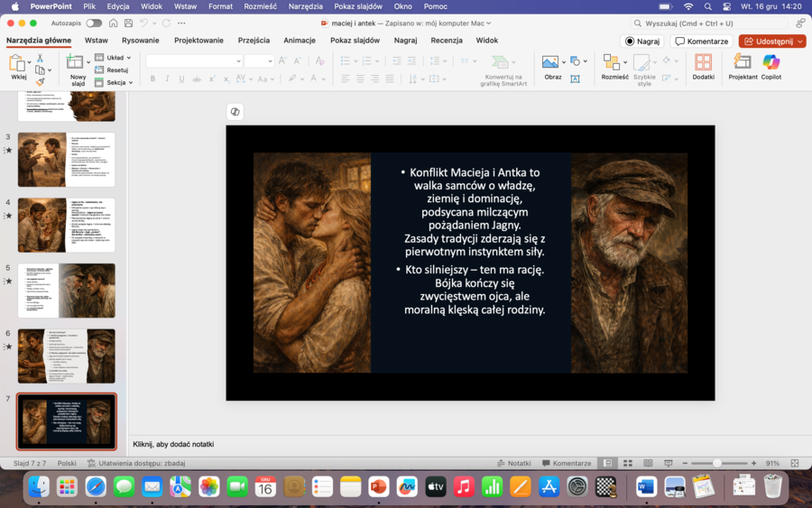This screenshot has height=508, width=812.
Task: Click the fit slide to window icon
Action: point(795,463)
